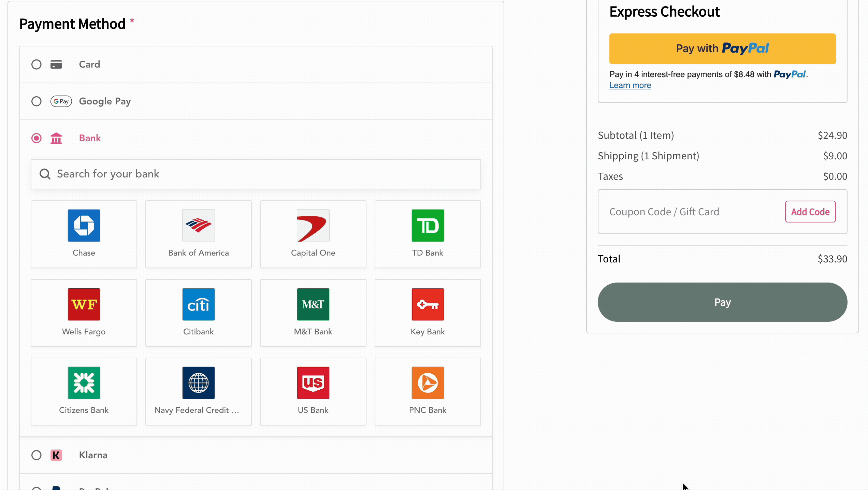868x490 pixels.
Task: Choose the Bank of America logo tile
Action: tap(198, 226)
